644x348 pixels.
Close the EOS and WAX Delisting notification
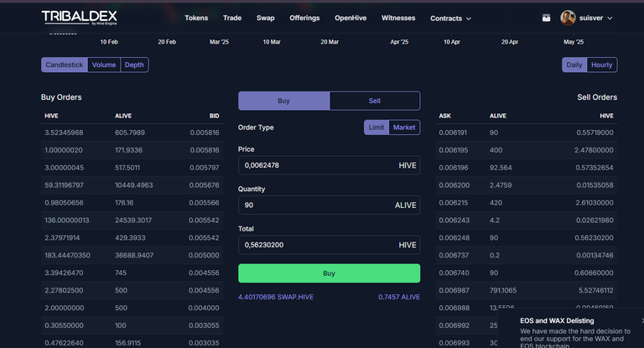tap(642, 320)
